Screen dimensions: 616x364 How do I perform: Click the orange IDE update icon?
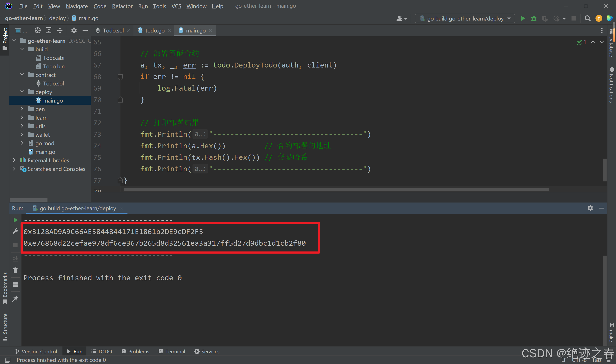point(599,18)
